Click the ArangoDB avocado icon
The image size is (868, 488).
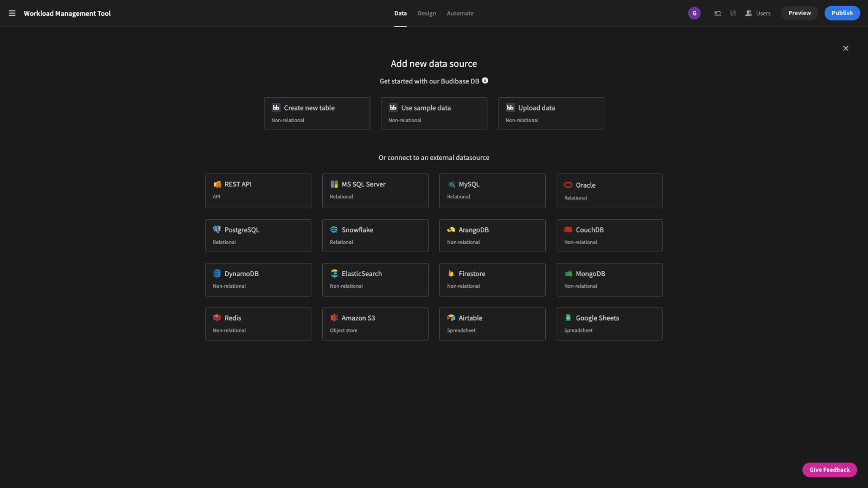(451, 229)
